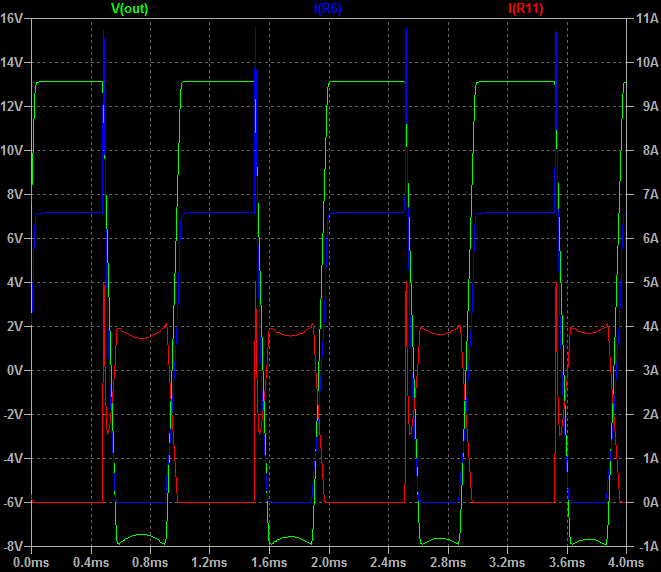
Task: Select the V(out) trace label
Action: point(129,8)
